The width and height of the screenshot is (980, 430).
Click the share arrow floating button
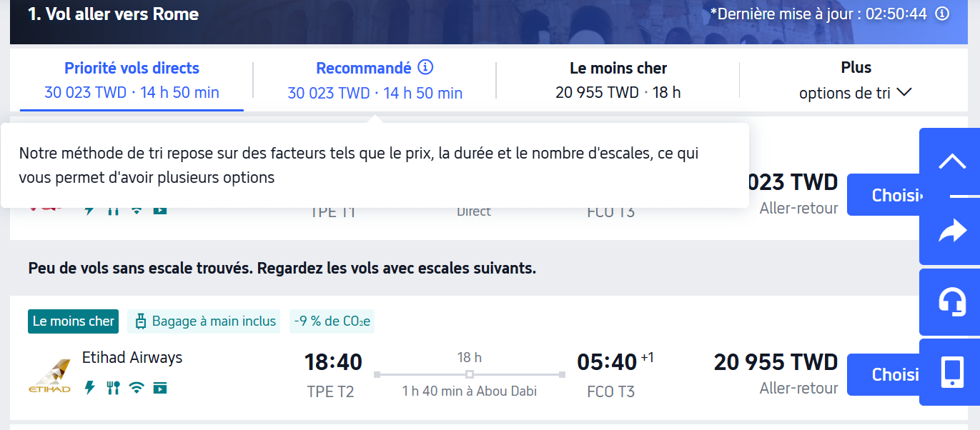point(951,231)
